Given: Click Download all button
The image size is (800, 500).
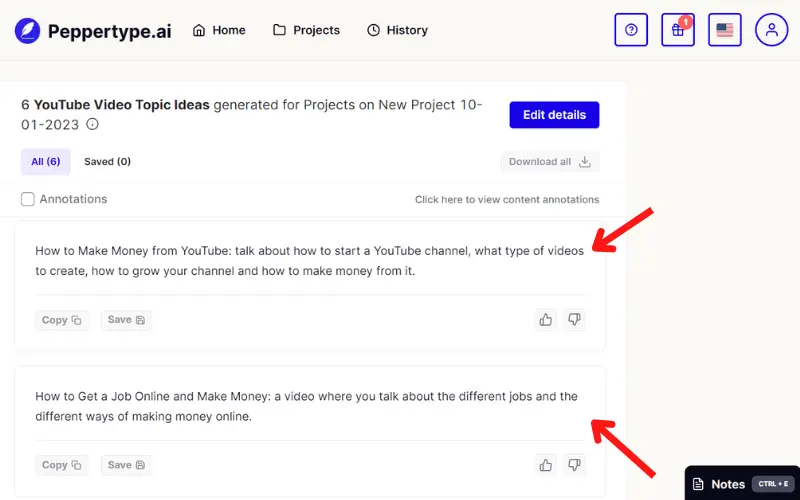Looking at the screenshot, I should click(x=549, y=162).
